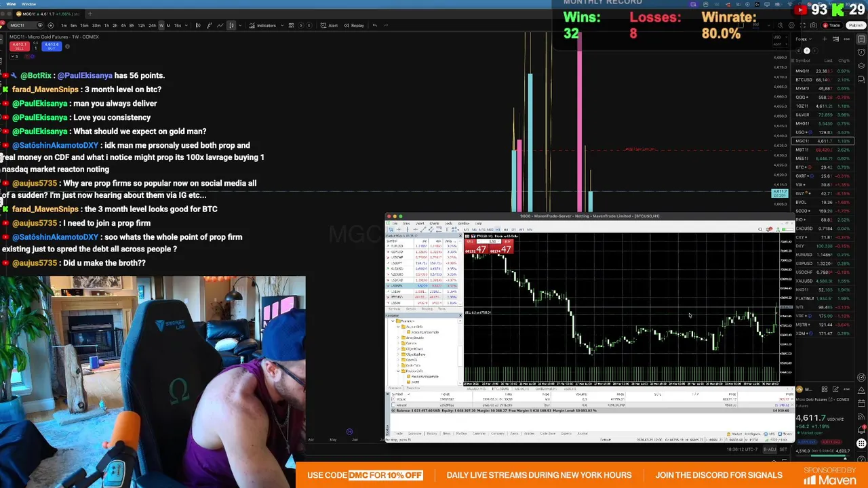The width and height of the screenshot is (868, 488).
Task: Collapse the Accountinfo folder in Navigator
Action: pos(398,327)
